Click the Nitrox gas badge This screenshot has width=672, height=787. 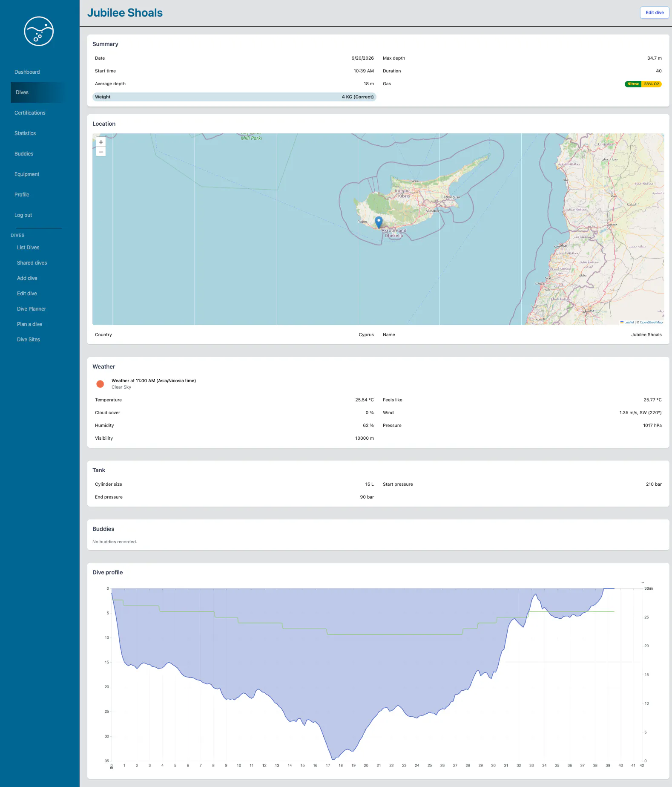(633, 84)
